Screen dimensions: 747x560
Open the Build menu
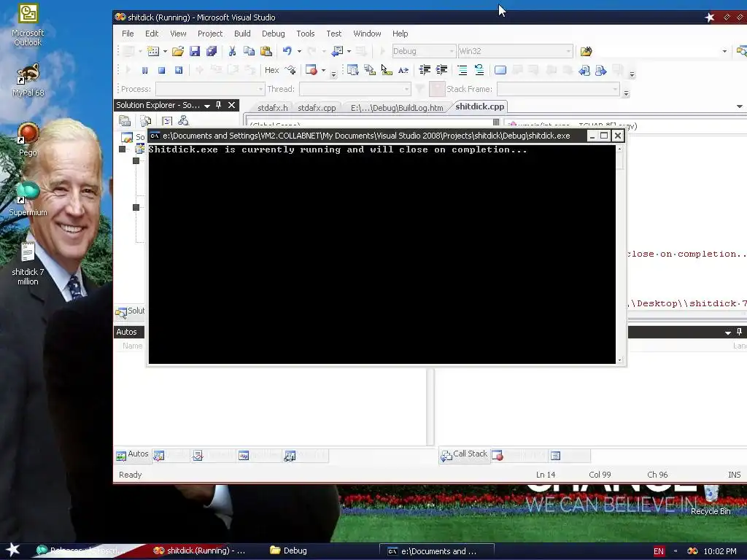(x=242, y=34)
